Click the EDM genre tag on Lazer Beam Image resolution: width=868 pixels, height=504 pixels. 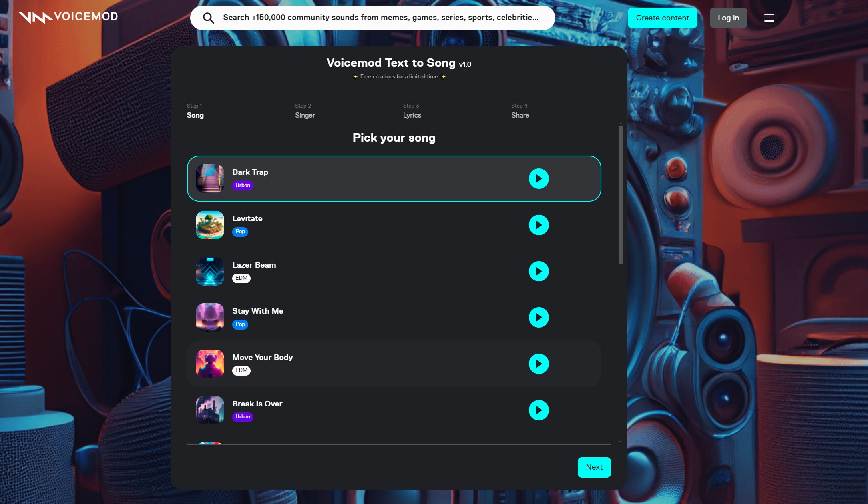point(241,278)
